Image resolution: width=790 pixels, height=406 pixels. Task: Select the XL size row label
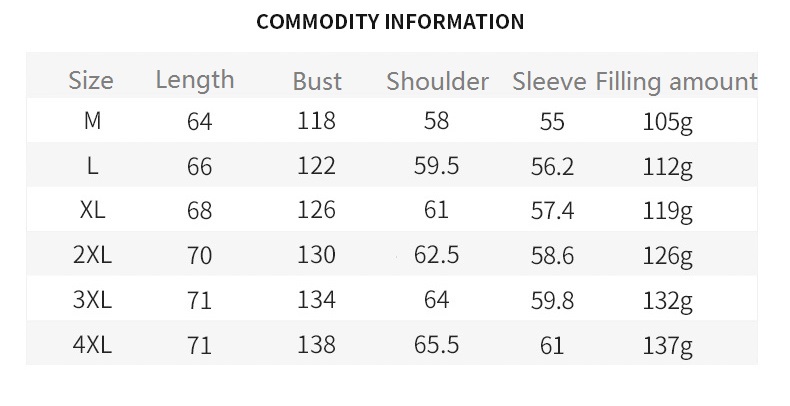click(x=92, y=211)
